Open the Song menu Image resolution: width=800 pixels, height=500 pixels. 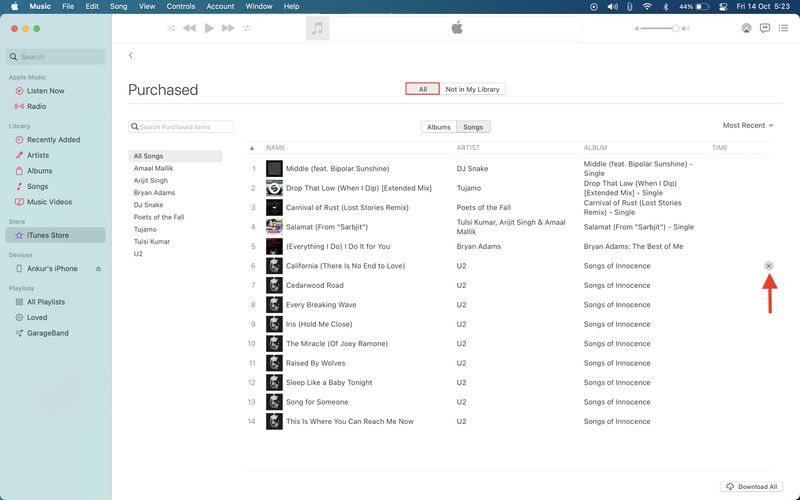pyautogui.click(x=118, y=7)
